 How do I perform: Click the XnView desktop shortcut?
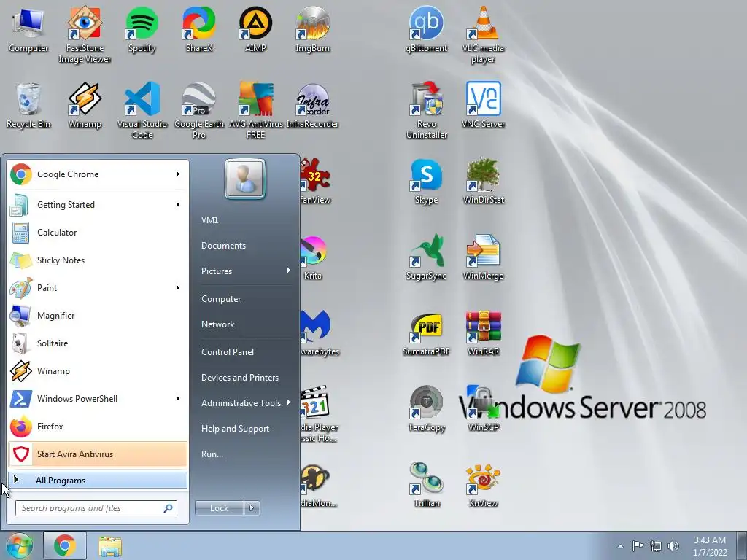click(483, 485)
